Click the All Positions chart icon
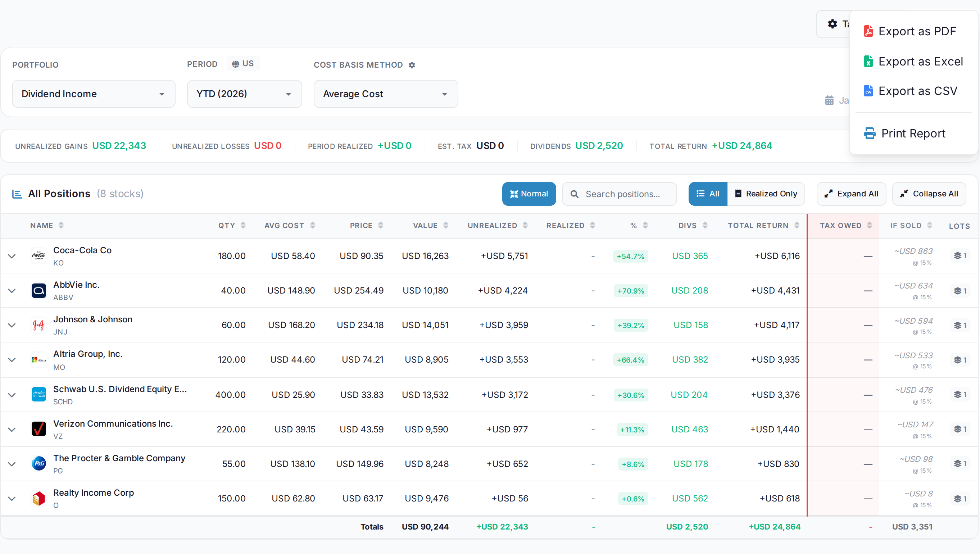 [x=17, y=194]
